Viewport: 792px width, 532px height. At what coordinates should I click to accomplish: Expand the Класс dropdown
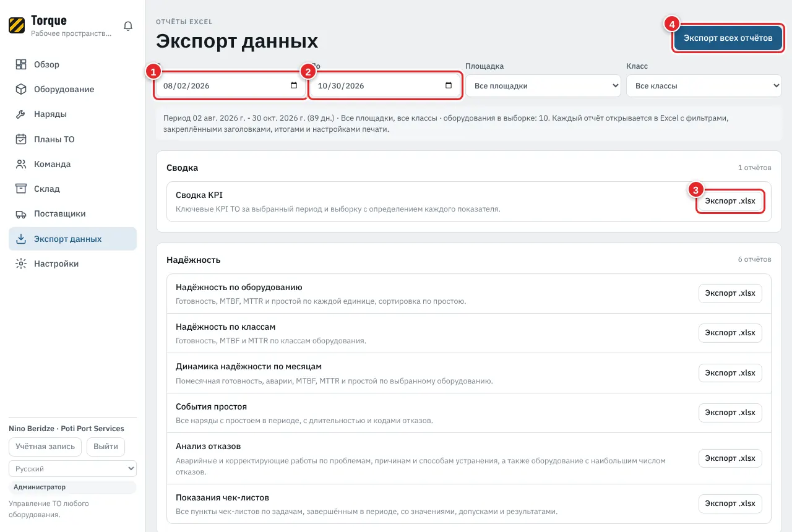pyautogui.click(x=704, y=86)
